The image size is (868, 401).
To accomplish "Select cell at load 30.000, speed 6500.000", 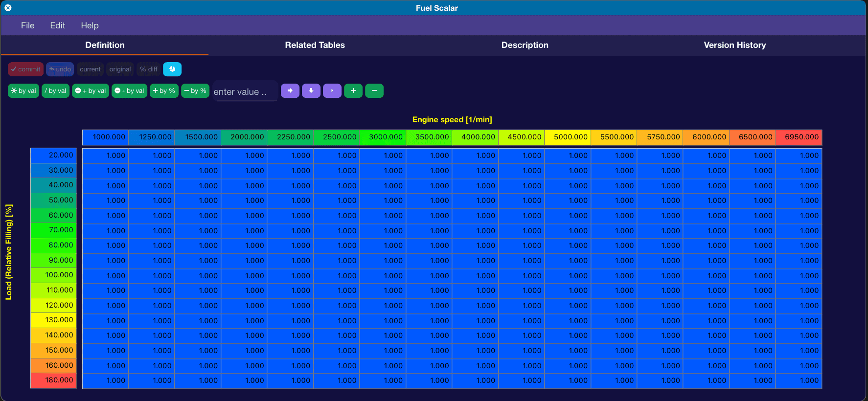I will [753, 171].
